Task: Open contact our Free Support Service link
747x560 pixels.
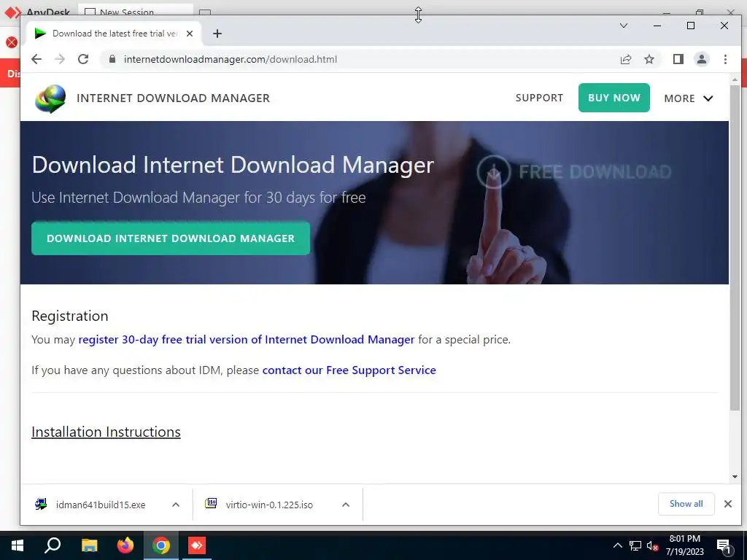Action: [349, 370]
